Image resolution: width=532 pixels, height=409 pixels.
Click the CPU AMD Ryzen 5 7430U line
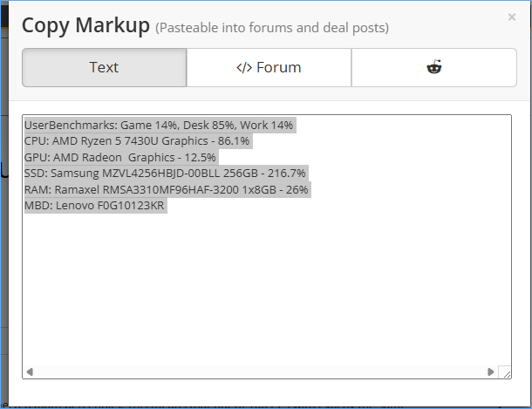coord(137,140)
